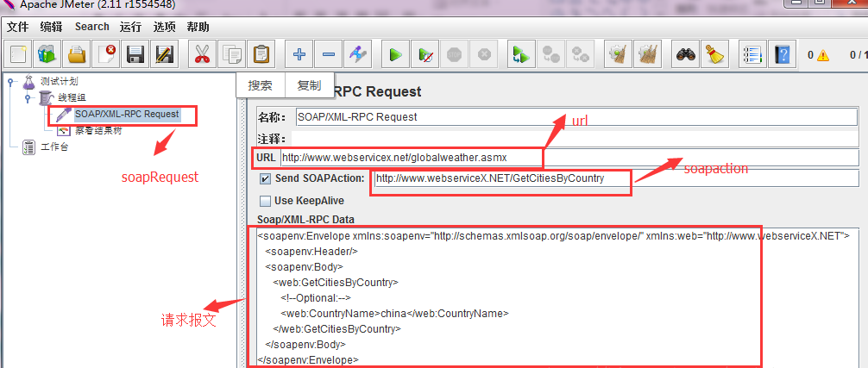Click the URL input field

[570, 158]
